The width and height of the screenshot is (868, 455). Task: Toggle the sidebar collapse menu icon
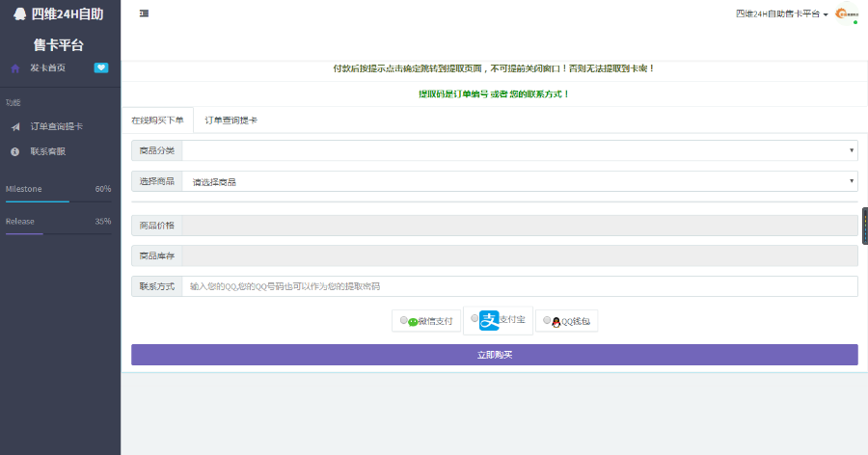click(x=144, y=13)
